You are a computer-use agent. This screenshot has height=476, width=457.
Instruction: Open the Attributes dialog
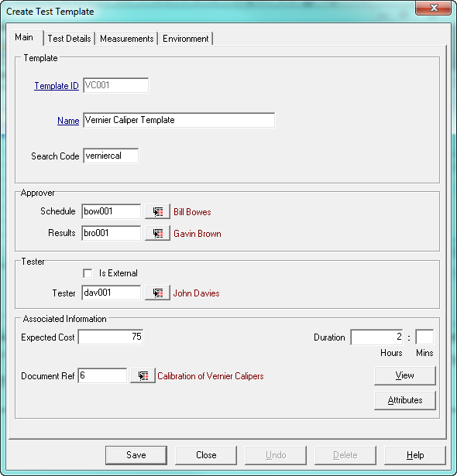(405, 400)
